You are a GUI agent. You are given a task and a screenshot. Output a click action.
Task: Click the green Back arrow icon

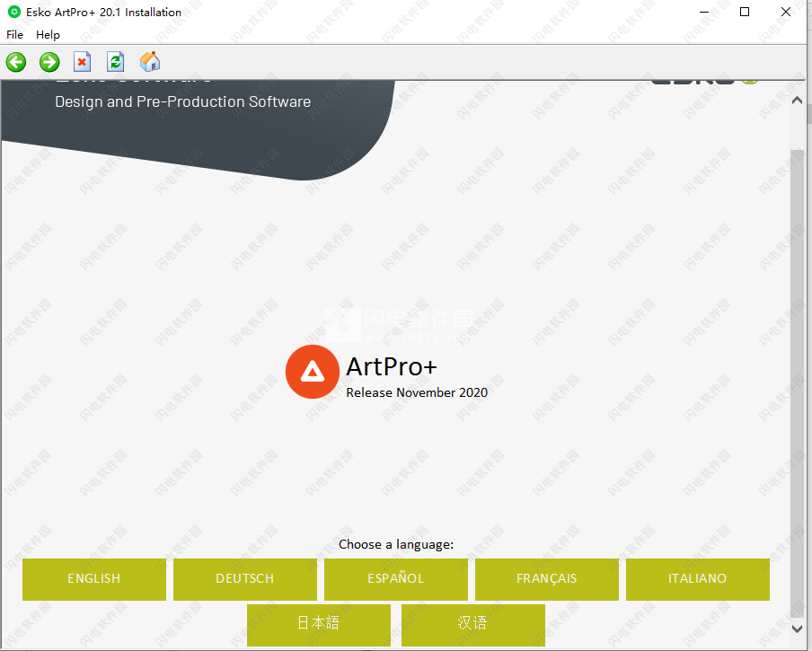tap(16, 62)
